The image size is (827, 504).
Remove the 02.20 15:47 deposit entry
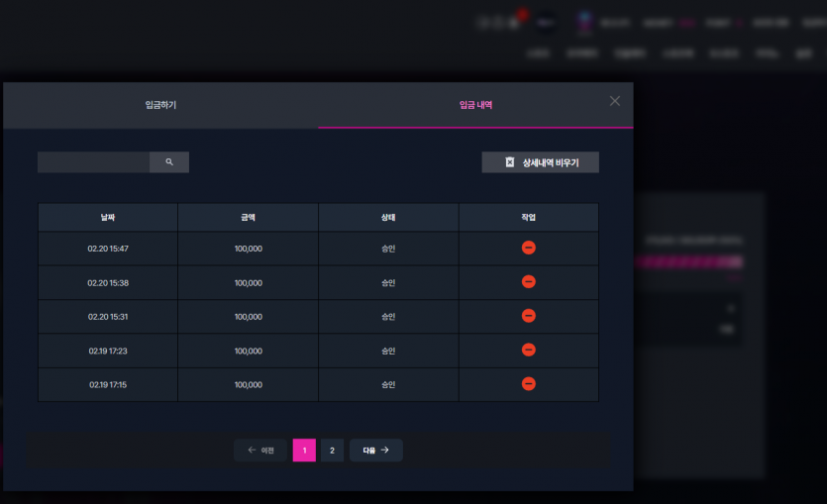click(529, 248)
